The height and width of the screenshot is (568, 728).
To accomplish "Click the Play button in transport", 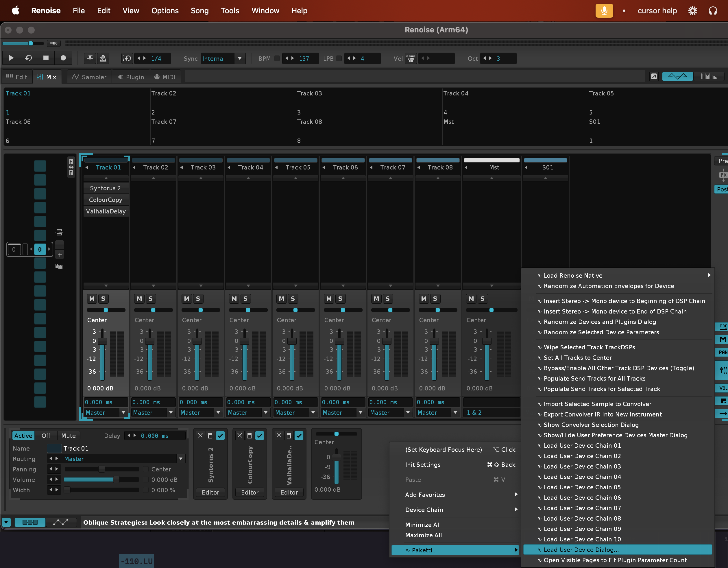I will [11, 58].
